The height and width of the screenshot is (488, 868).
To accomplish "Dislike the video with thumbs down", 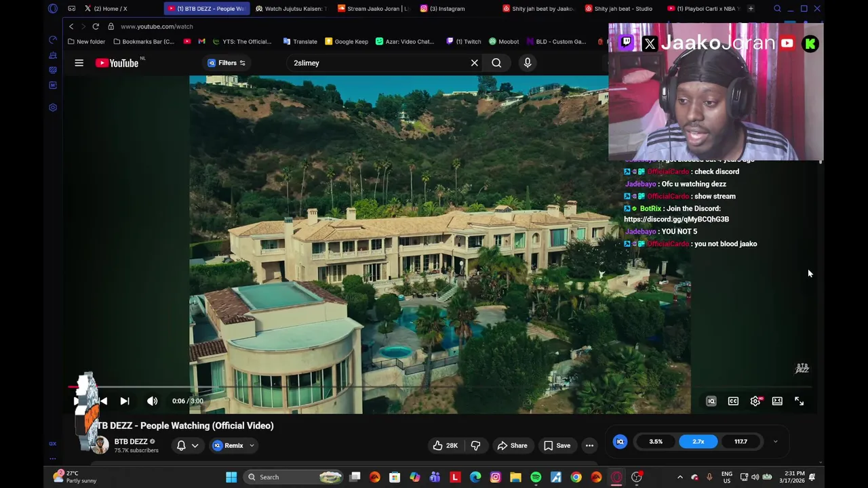I will [476, 445].
